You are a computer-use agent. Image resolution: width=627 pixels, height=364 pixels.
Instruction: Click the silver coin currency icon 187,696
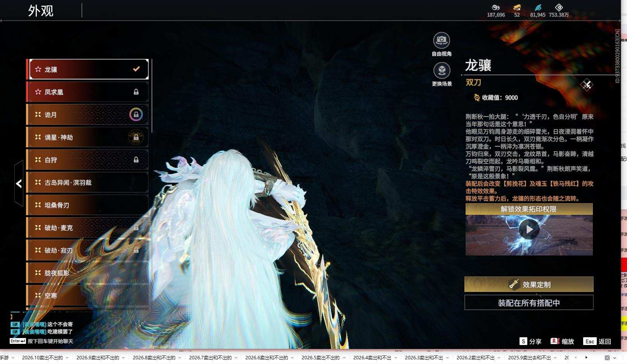pyautogui.click(x=496, y=7)
